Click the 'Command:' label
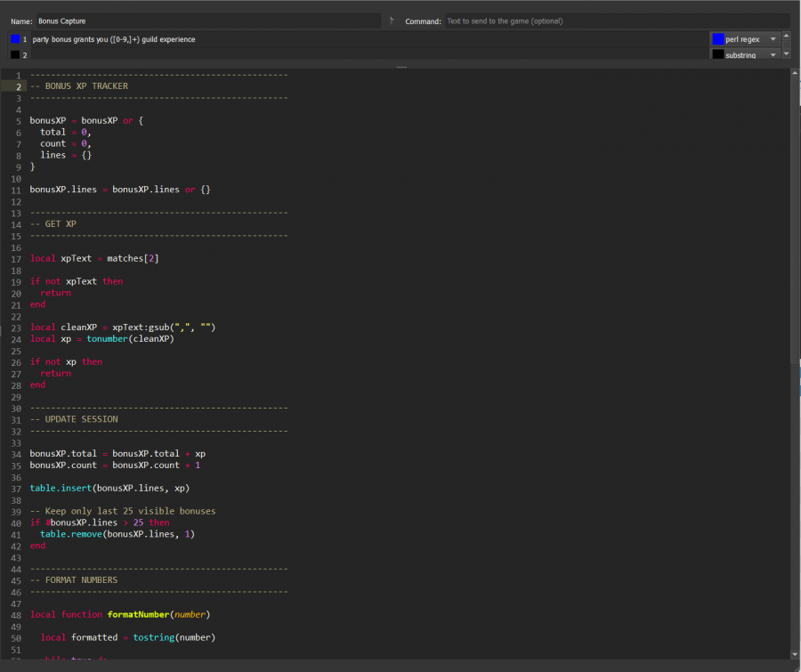Image resolution: width=801 pixels, height=672 pixels. pos(423,21)
